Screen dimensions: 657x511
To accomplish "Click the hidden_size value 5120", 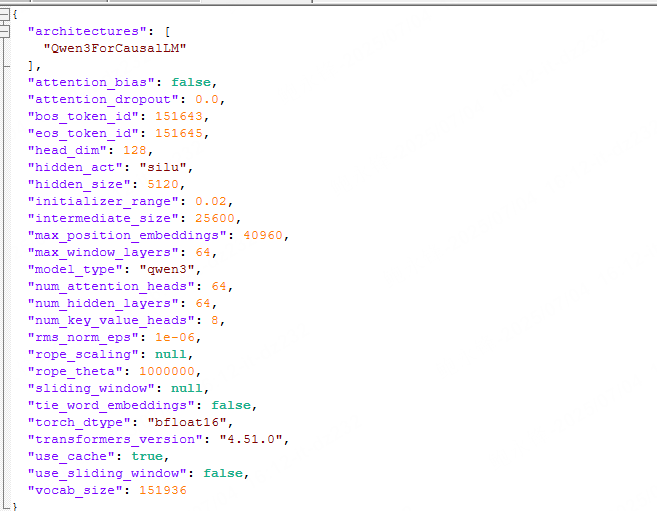I will click(163, 184).
